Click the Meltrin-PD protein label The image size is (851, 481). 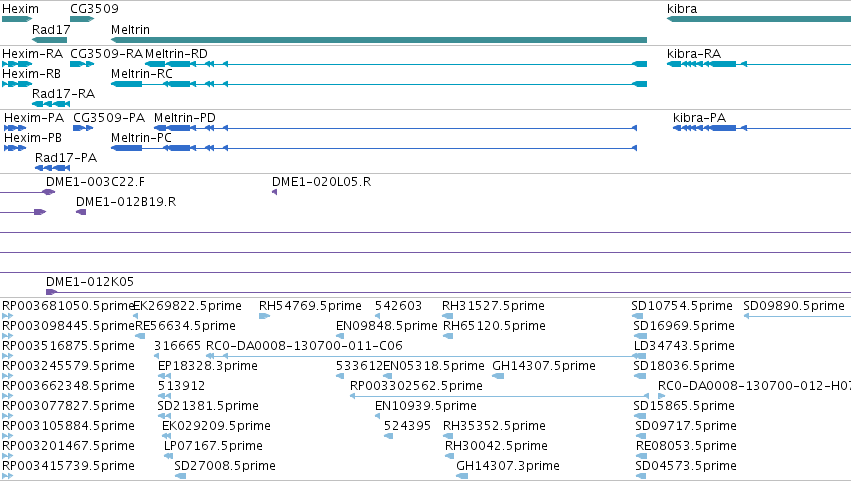[x=185, y=118]
